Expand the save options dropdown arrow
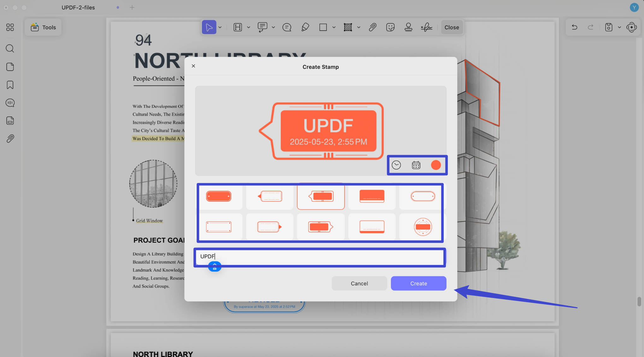644x357 pixels. 619,27
